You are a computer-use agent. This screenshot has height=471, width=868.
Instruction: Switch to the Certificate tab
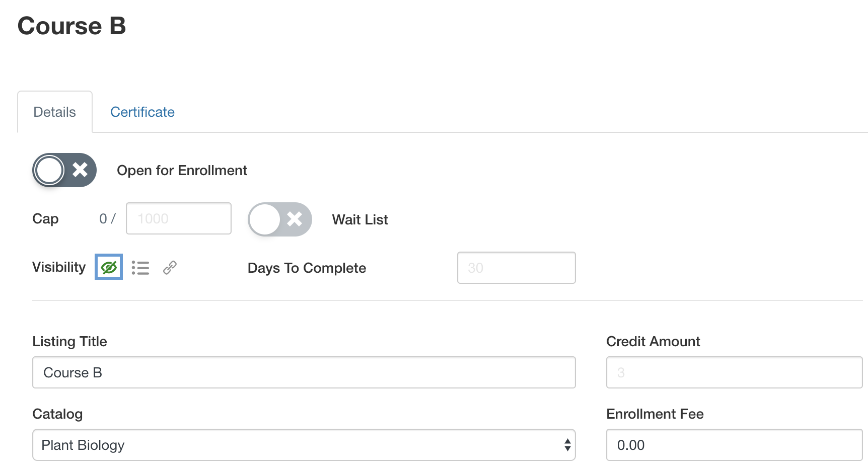(142, 112)
